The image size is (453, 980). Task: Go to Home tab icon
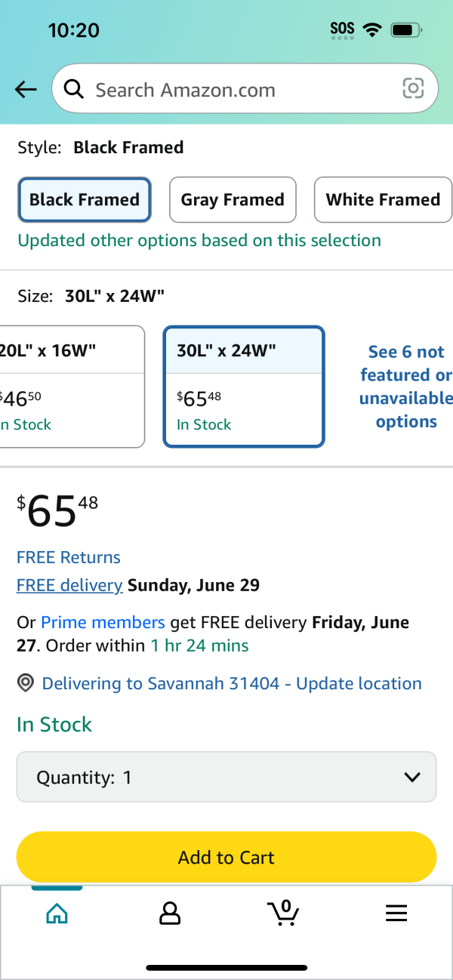[57, 914]
